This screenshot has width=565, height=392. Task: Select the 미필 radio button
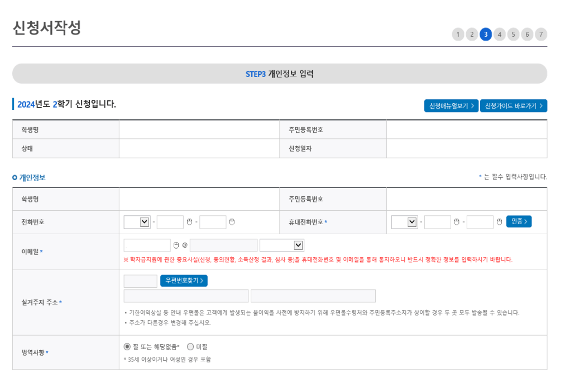pos(190,347)
